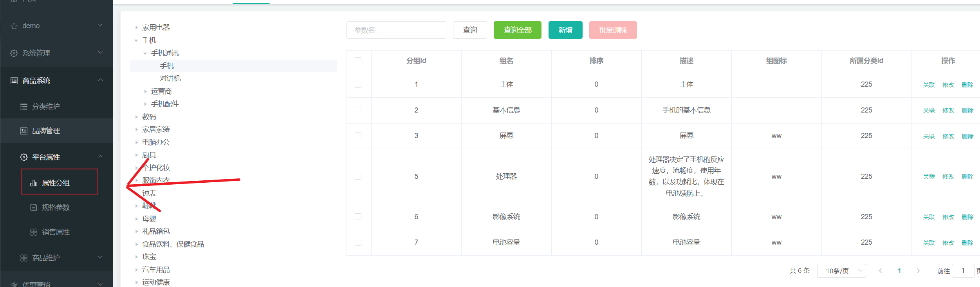The width and height of the screenshot is (980, 287).
Task: Click the gear icon beside 系统管理
Action: point(14,53)
